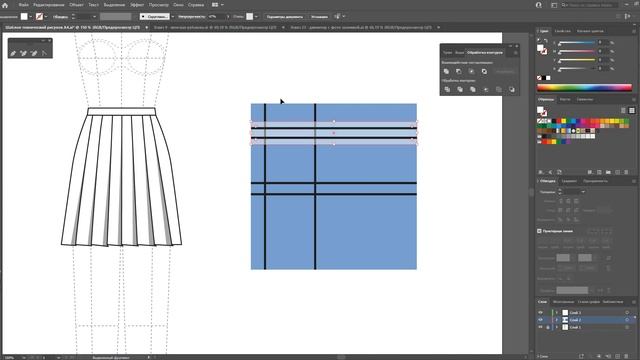Open the Файл menu
The width and height of the screenshot is (640, 360).
coord(23,5)
